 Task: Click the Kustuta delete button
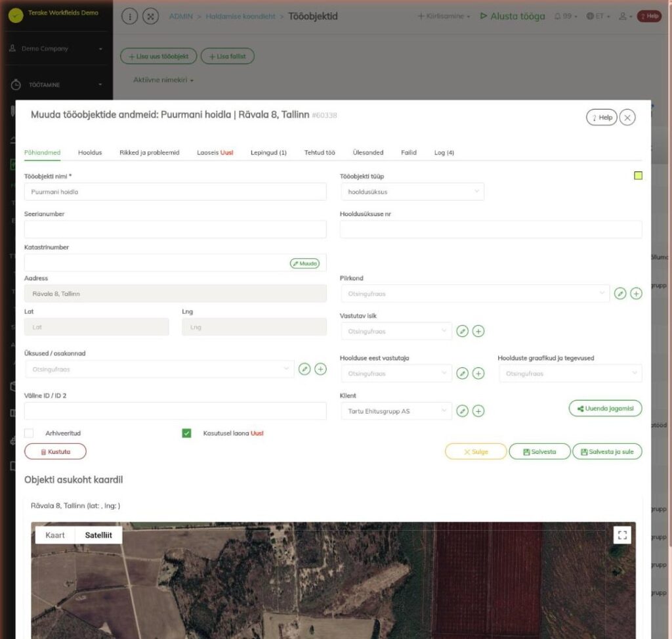[x=55, y=452]
